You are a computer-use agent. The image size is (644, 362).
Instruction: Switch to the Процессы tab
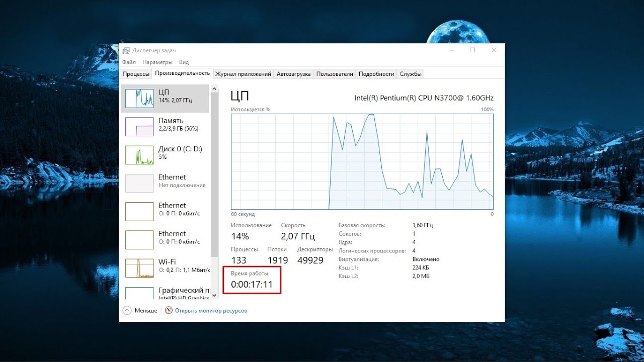tap(136, 74)
